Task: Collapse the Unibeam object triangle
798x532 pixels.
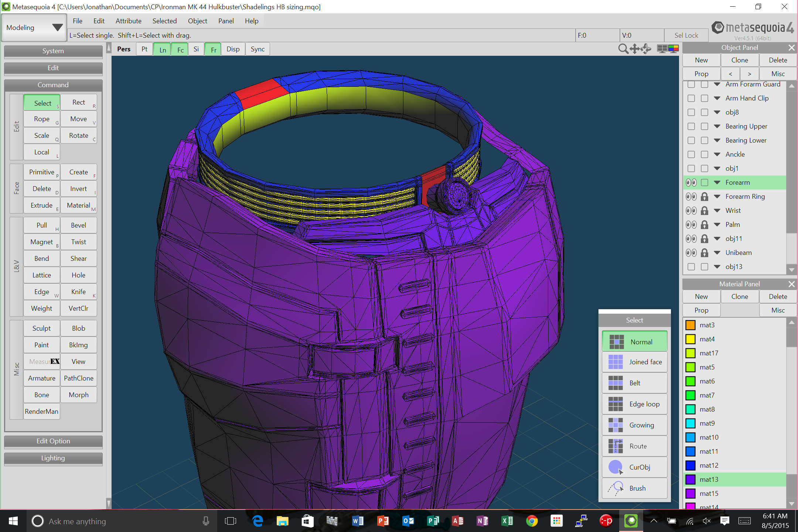Action: (x=717, y=253)
